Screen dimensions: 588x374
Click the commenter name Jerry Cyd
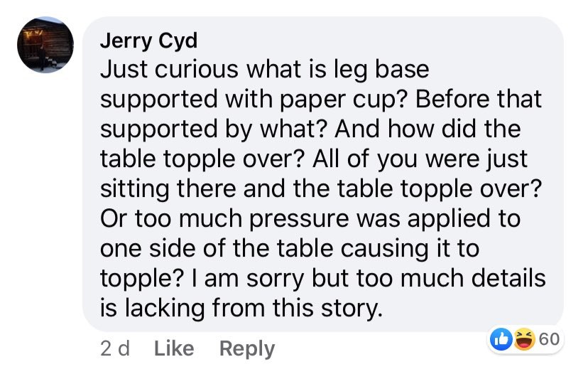click(x=148, y=41)
